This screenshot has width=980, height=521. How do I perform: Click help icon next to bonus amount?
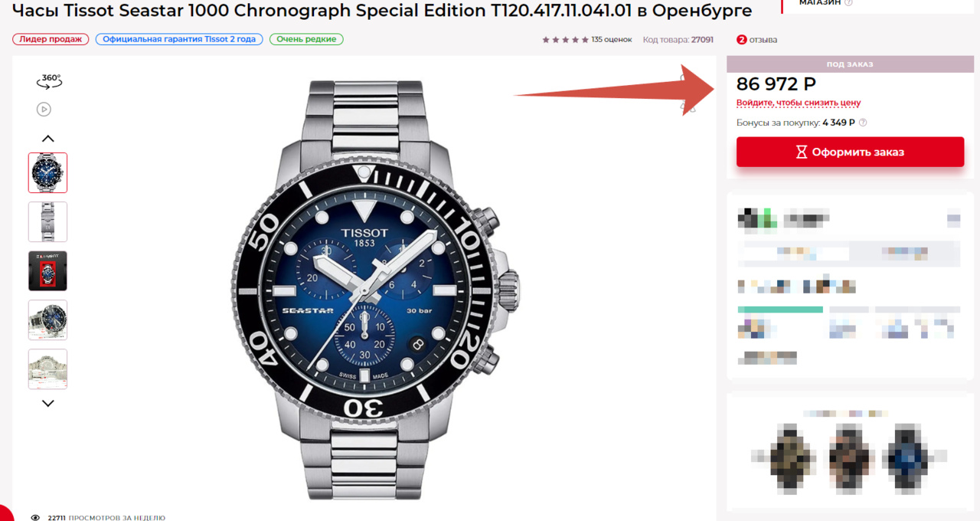pos(863,123)
